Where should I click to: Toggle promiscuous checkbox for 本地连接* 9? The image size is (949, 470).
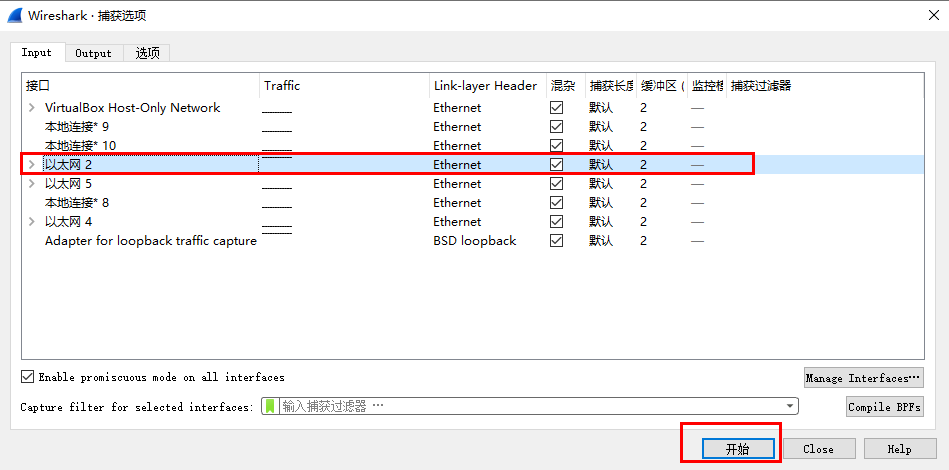(x=556, y=127)
